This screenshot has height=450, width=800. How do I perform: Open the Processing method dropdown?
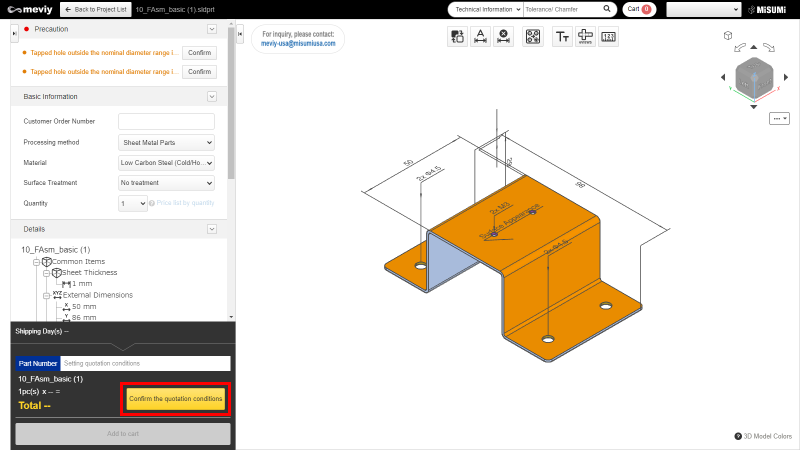coord(166,142)
